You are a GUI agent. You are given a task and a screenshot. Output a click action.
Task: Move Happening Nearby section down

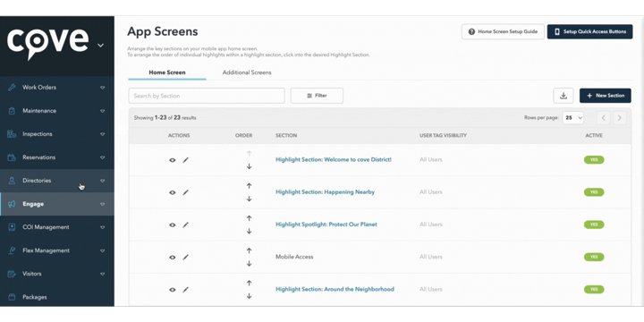pos(249,199)
